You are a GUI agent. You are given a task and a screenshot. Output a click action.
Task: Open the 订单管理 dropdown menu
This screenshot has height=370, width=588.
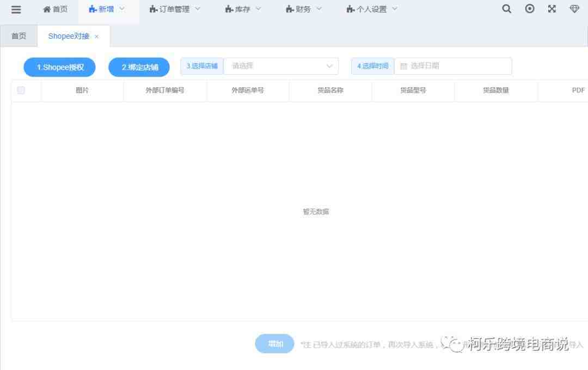[x=175, y=9]
